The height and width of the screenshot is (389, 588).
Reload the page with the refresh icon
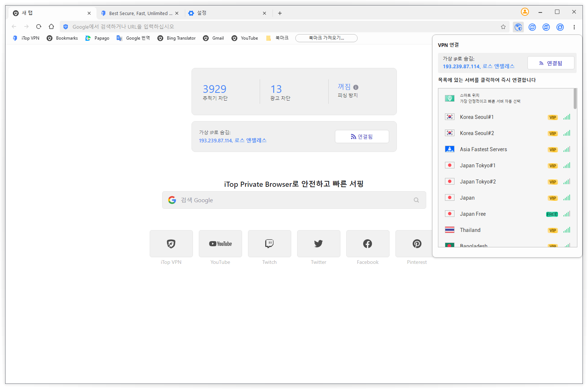[39, 26]
